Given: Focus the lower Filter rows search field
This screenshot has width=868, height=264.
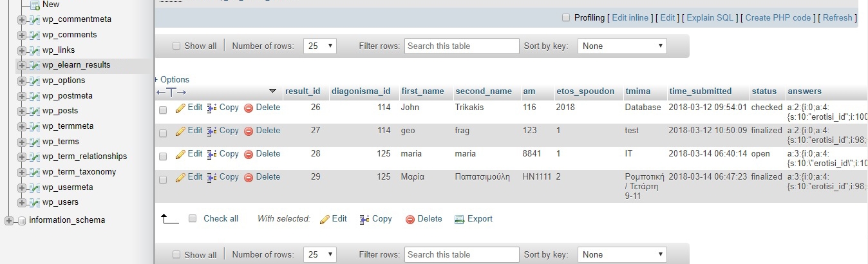Looking at the screenshot, I should click(x=462, y=255).
